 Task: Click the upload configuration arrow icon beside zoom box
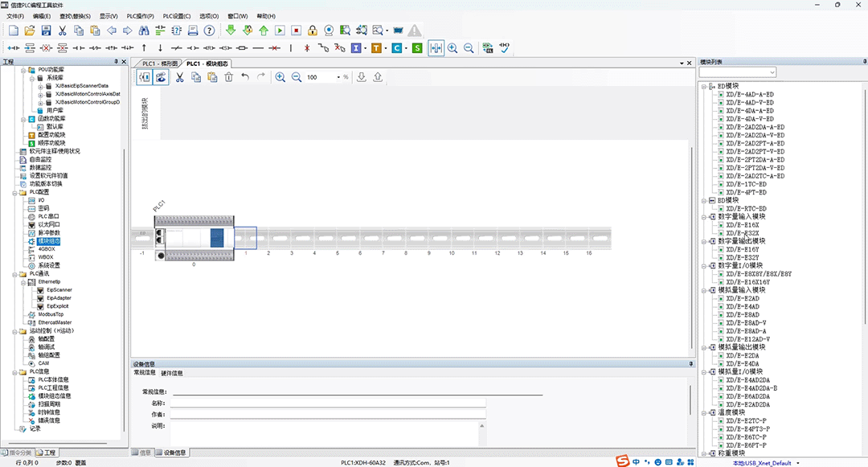pos(378,77)
